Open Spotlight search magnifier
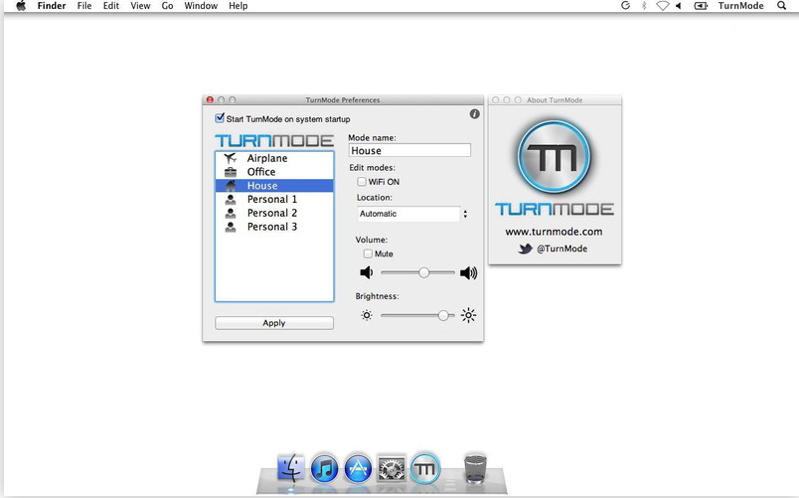The height and width of the screenshot is (498, 799). 781,6
